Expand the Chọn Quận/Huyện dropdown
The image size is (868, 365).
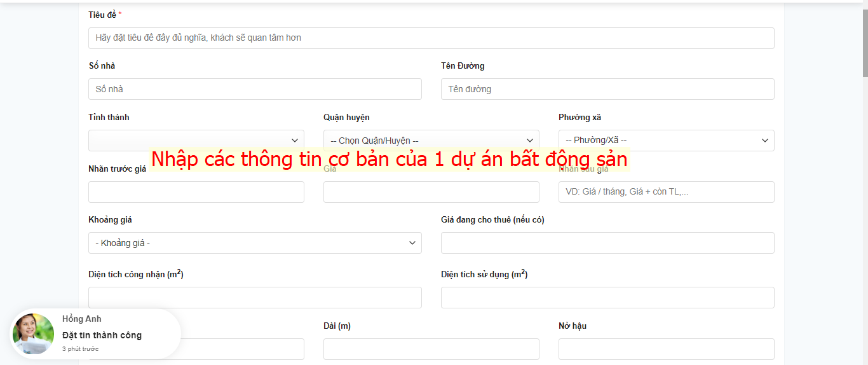431,141
